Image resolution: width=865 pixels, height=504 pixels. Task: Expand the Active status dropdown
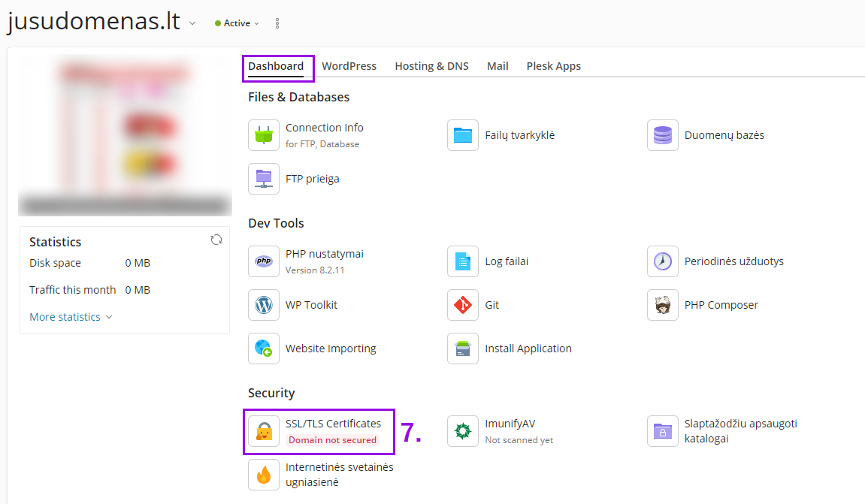tap(237, 23)
